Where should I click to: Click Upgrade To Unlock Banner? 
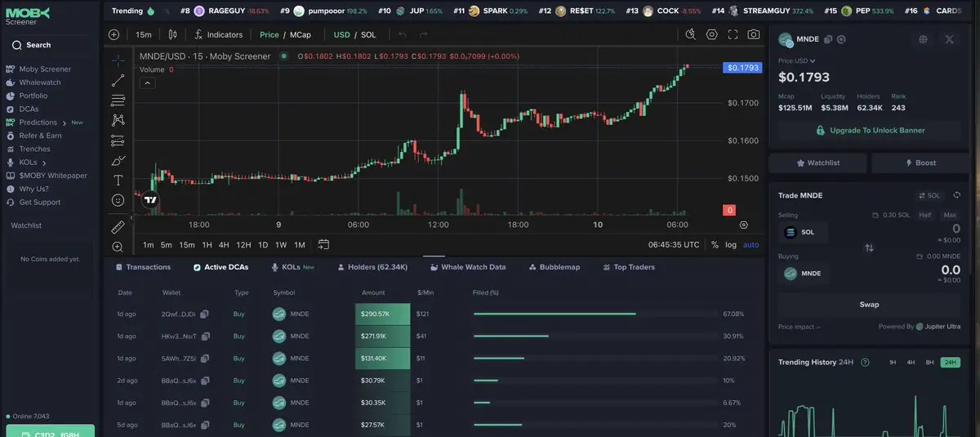869,130
